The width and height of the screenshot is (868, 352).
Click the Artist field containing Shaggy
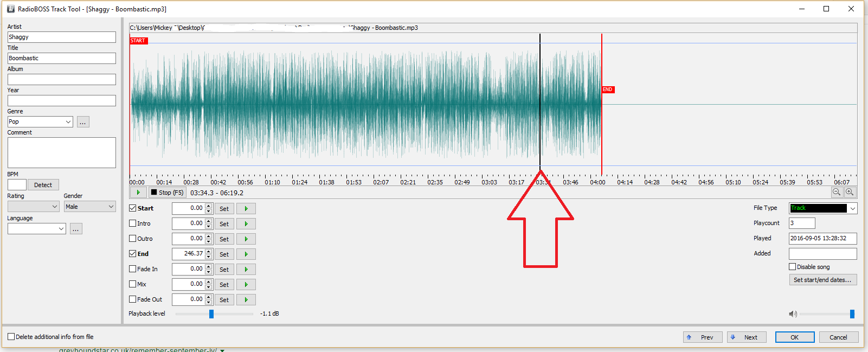[x=62, y=37]
